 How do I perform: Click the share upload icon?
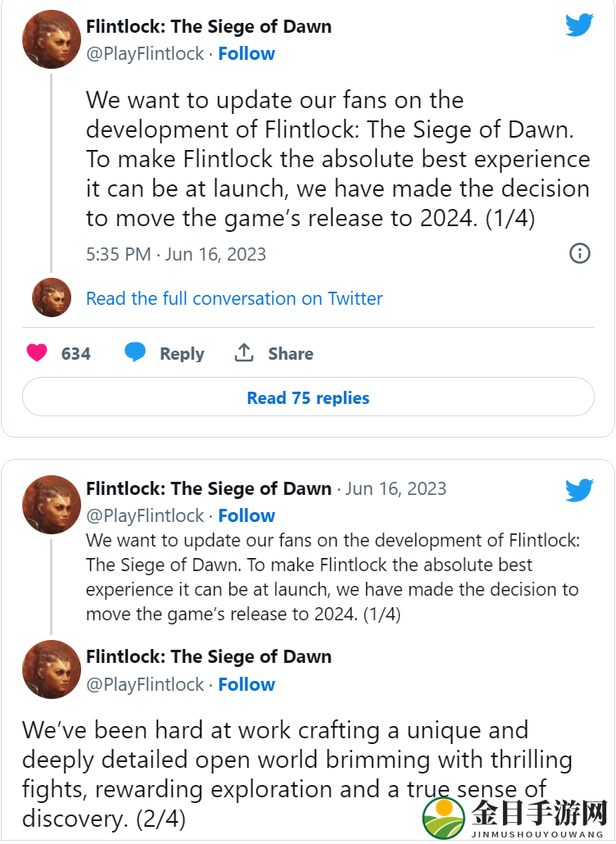click(244, 352)
